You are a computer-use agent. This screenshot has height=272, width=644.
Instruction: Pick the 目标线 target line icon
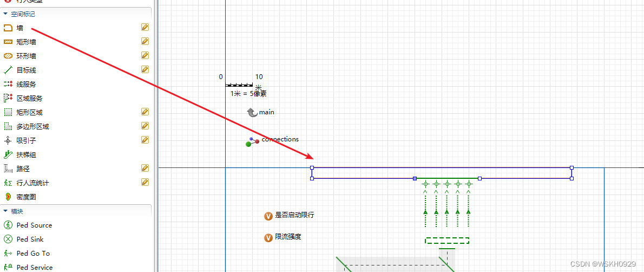(x=8, y=70)
